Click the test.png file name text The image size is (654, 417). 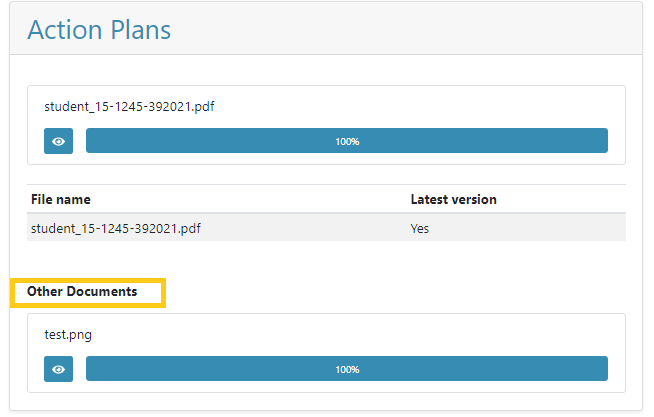68,335
